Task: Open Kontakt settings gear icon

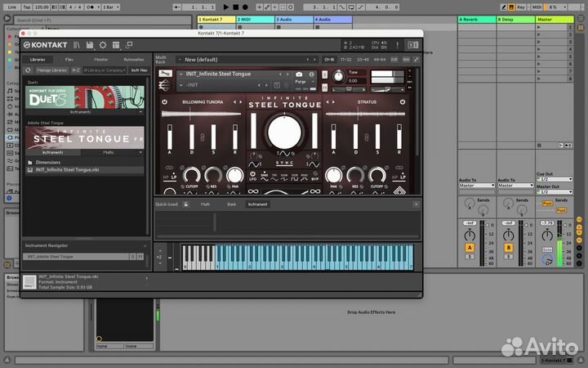Action: [x=103, y=45]
